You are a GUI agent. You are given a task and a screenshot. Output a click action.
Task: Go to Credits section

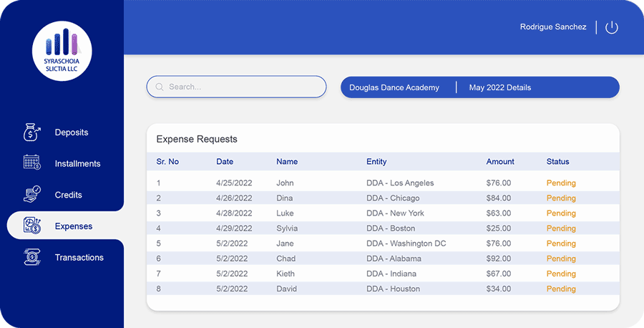[x=68, y=195]
